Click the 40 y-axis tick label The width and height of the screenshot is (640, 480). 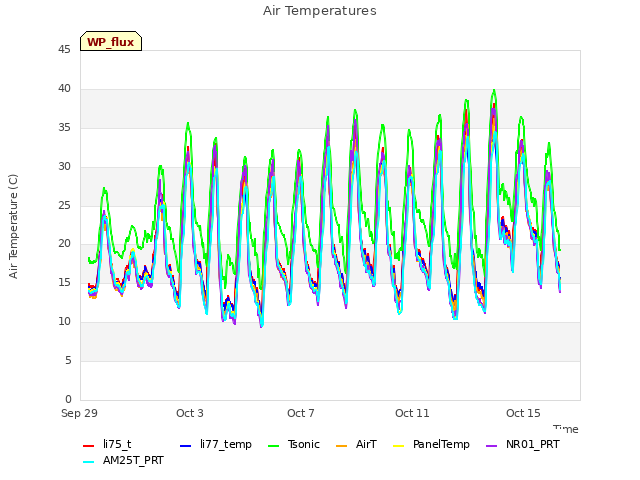(64, 88)
